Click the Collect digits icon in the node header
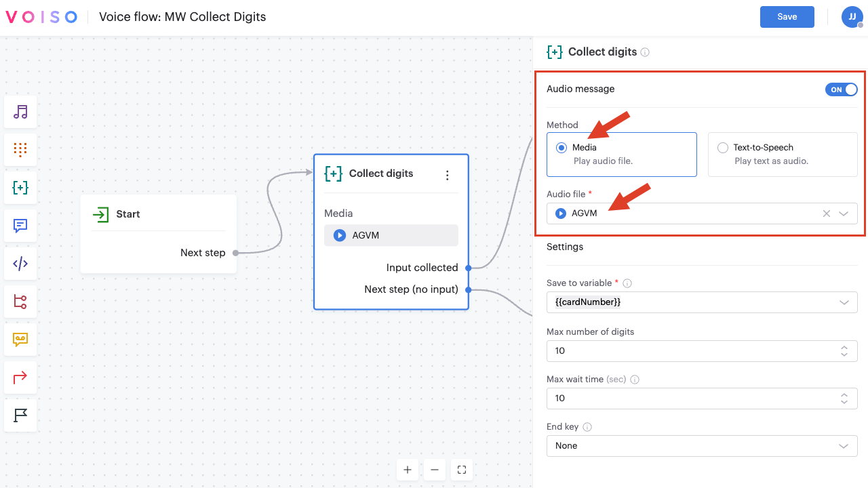 click(333, 174)
